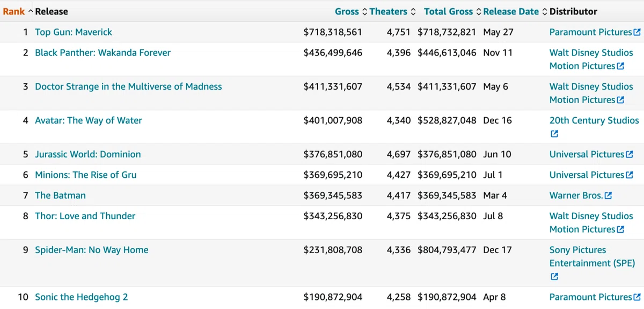644x309 pixels.
Task: Click external link icon beside Paramount Pictures for Top Gun
Action: tap(637, 32)
